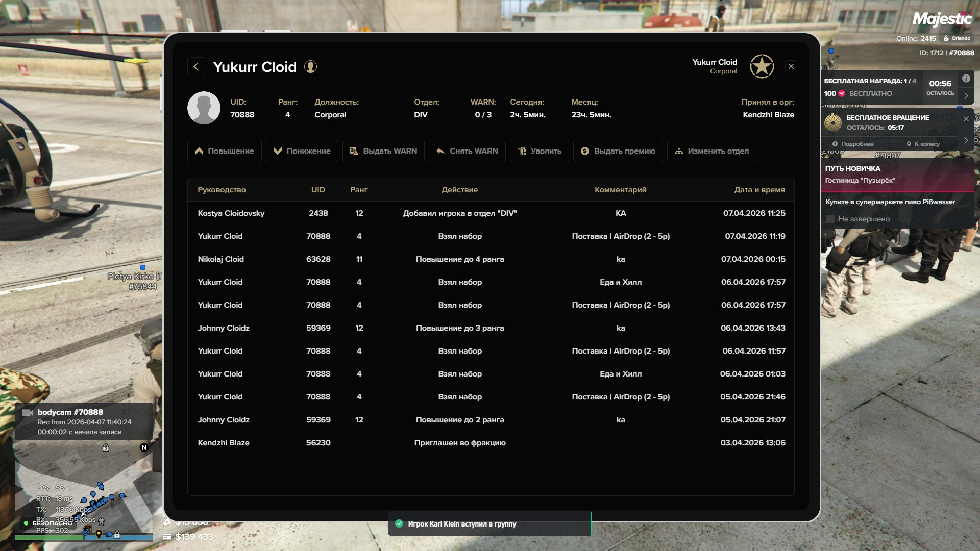980x551 pixels.
Task: Sort by Дата и время column header
Action: point(759,190)
